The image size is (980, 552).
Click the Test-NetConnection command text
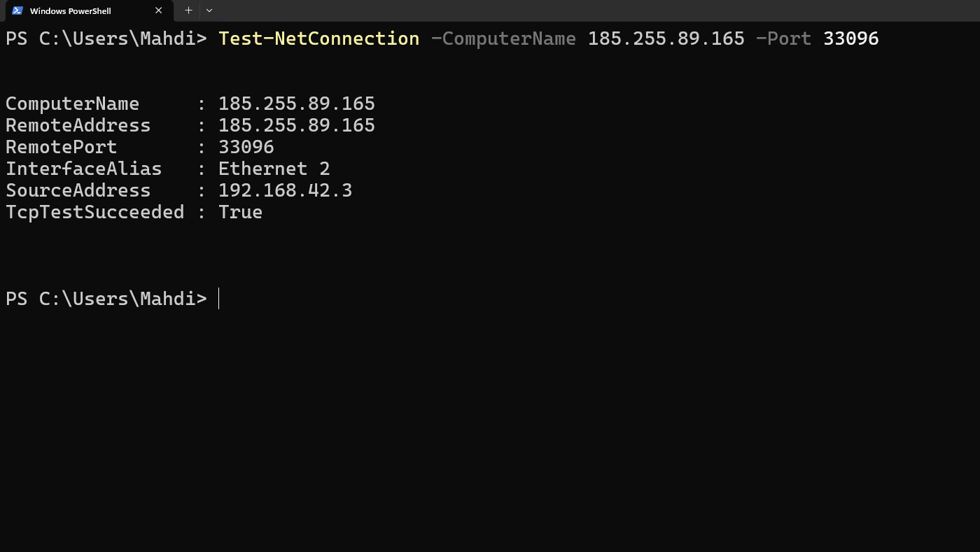(x=318, y=38)
